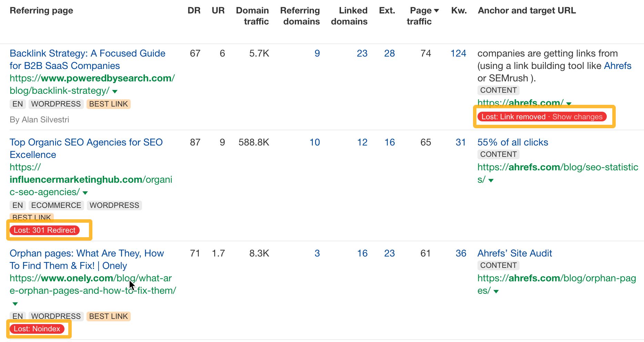
Task: Click the BEST LINK tag on the poweredbysearch row
Action: [108, 104]
